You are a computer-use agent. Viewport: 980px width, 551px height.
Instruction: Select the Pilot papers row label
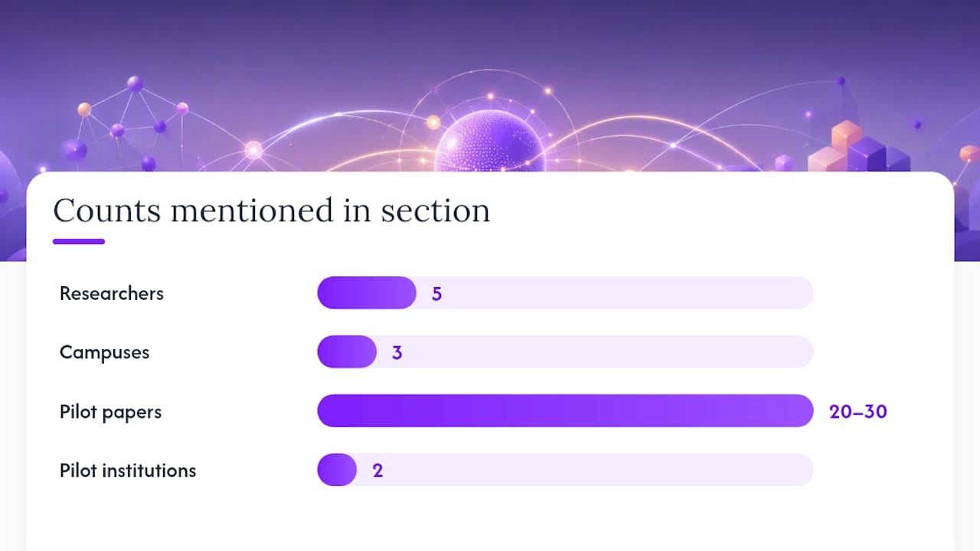(x=111, y=412)
